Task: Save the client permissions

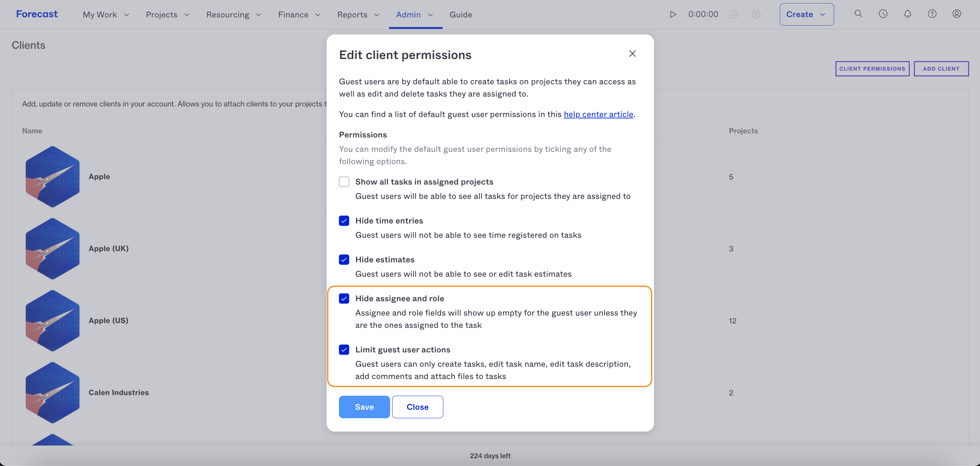Action: pos(364,407)
